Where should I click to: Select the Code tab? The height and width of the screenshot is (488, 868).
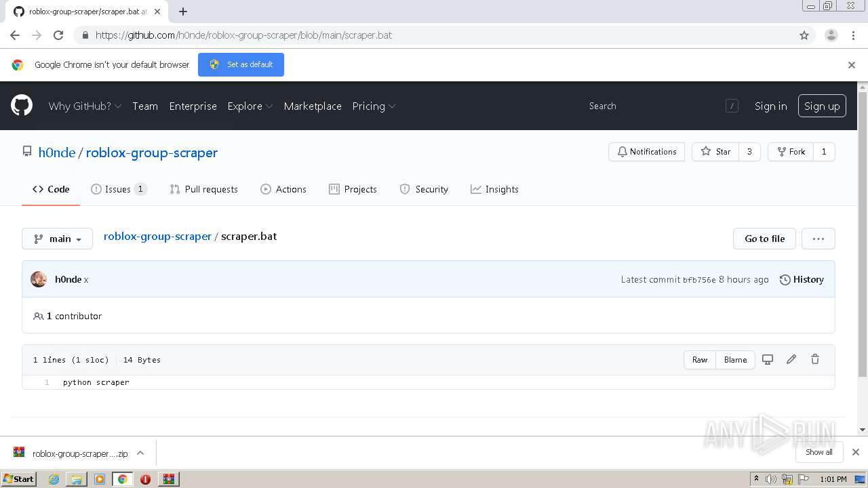[51, 189]
